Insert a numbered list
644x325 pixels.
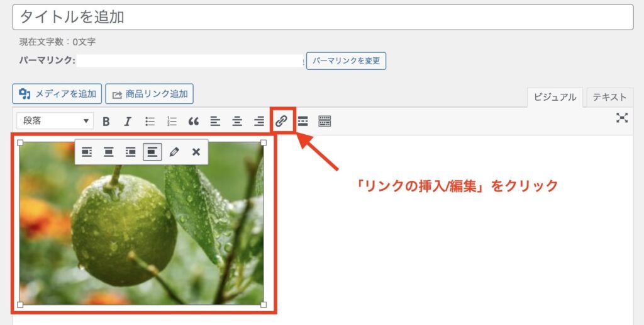172,122
